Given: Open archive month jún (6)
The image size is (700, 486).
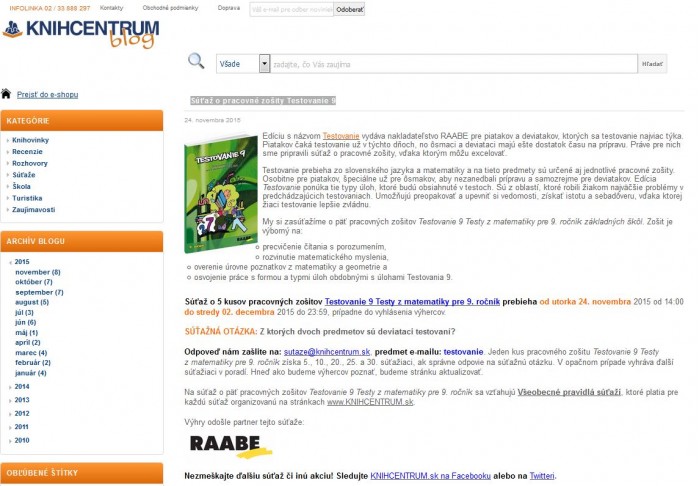Looking at the screenshot, I should (25, 322).
